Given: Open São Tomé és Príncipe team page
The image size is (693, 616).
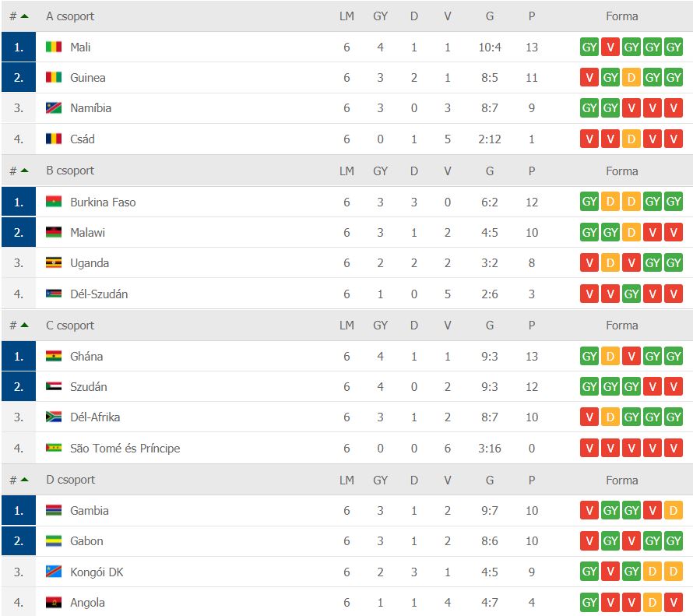Looking at the screenshot, I should pos(125,449).
